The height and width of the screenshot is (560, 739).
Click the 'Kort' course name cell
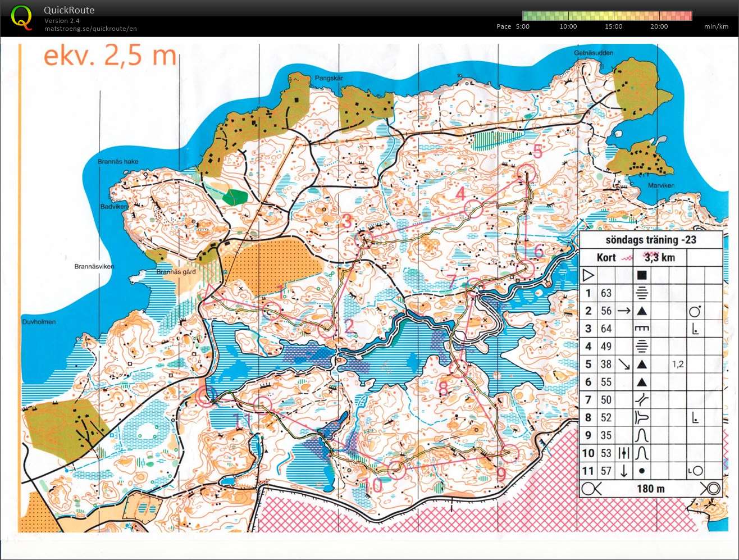pos(606,258)
